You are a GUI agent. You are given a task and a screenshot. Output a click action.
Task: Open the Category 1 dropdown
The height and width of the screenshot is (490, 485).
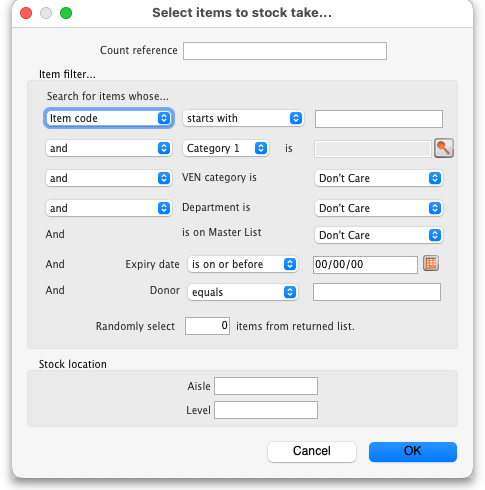tap(225, 148)
